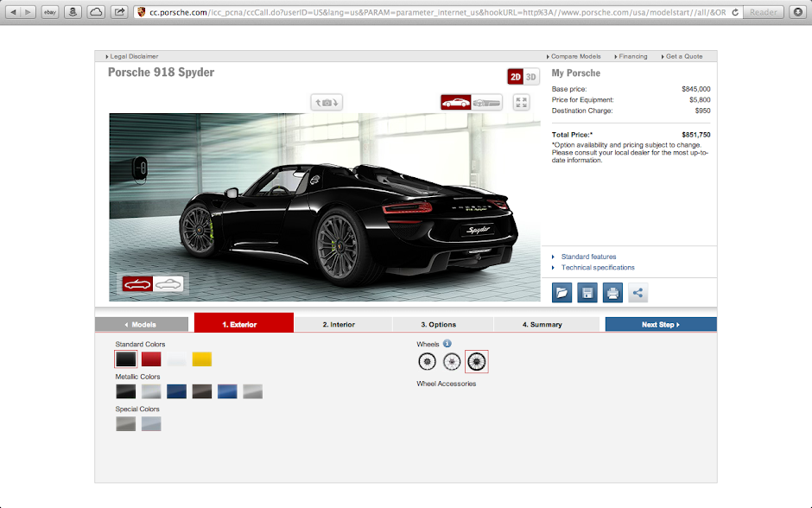The width and height of the screenshot is (812, 508).
Task: Activate the Reader button
Action: click(x=764, y=12)
